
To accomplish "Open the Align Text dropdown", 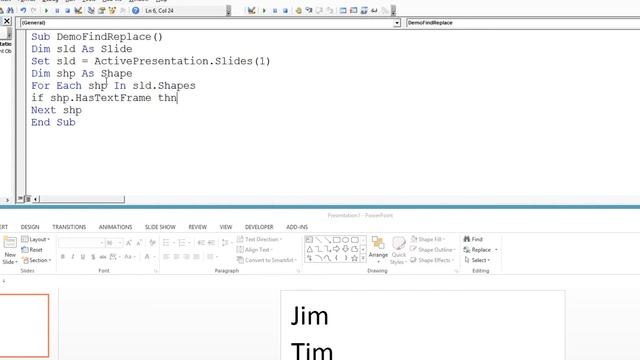I will pos(255,249).
